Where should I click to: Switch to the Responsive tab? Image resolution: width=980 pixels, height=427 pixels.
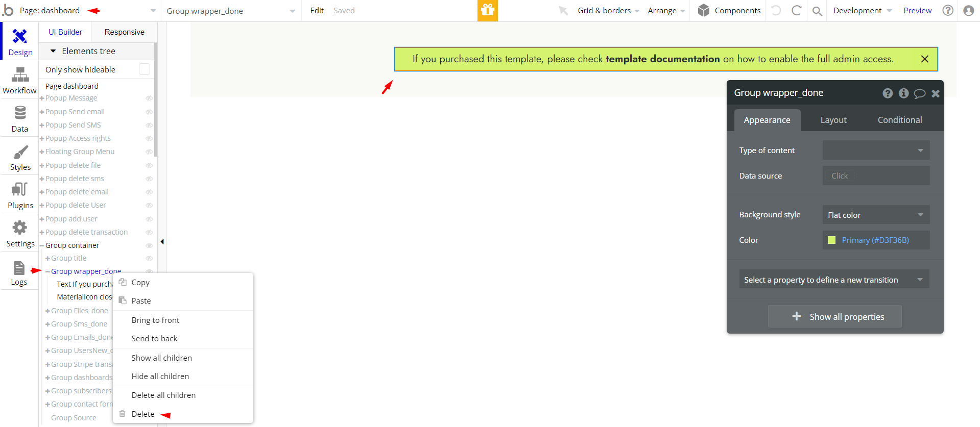(x=124, y=32)
